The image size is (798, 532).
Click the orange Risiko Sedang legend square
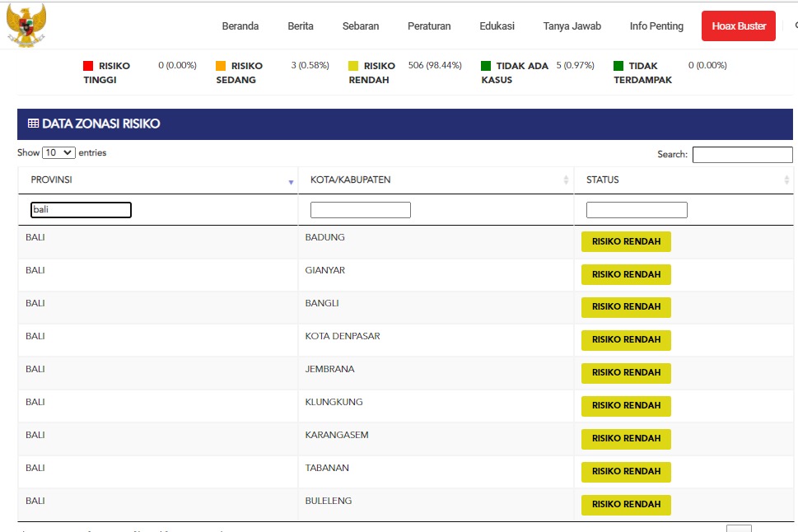pyautogui.click(x=221, y=66)
